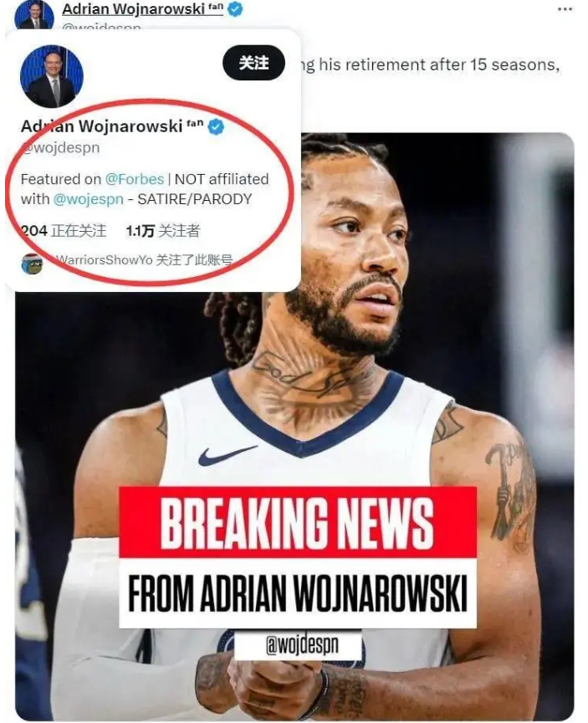This screenshot has height=723, width=588.
Task: Click the Adrian Wojnarowski name atop the tweet
Action: click(142, 8)
